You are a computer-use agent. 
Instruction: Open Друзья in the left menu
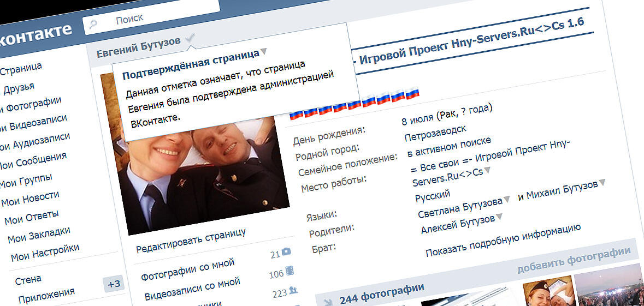click(19, 88)
